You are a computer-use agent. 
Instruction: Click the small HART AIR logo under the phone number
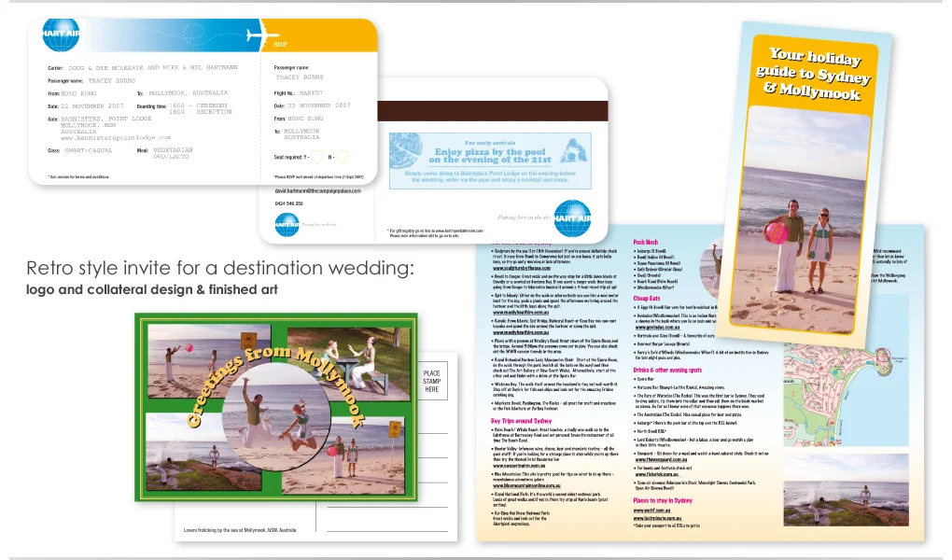click(287, 224)
